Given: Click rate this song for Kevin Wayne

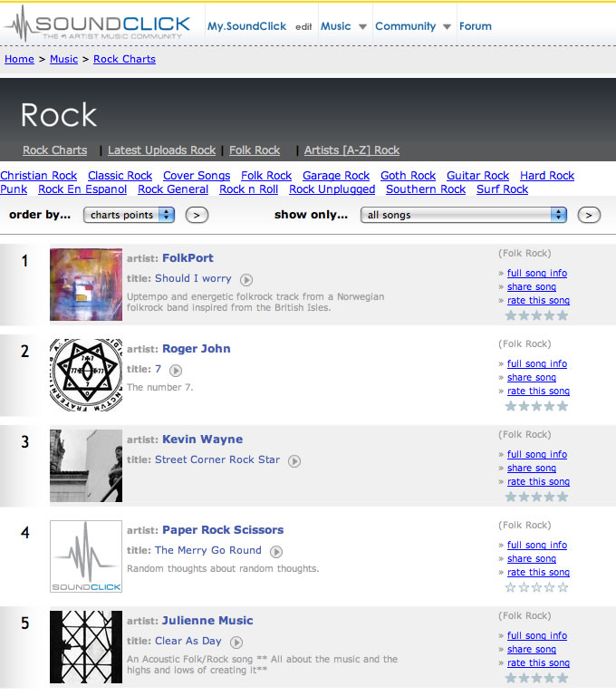Looking at the screenshot, I should (538, 481).
